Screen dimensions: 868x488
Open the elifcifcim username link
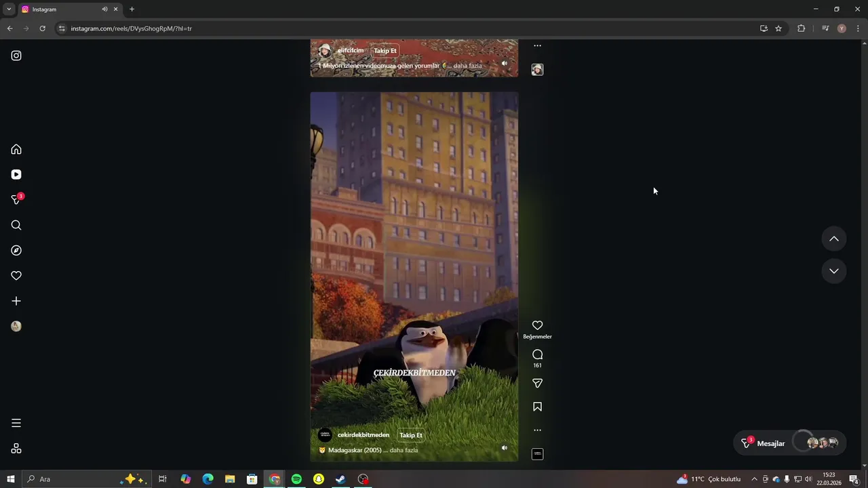click(x=351, y=51)
